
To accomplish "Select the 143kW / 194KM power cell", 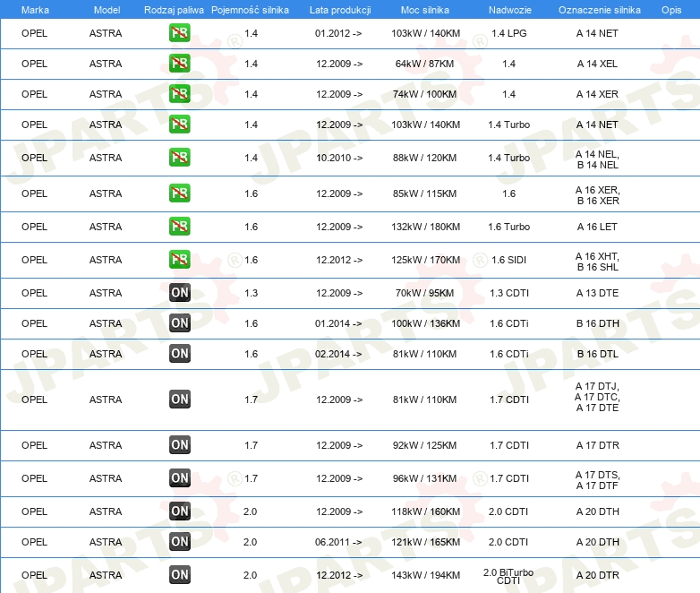I will [x=425, y=575].
